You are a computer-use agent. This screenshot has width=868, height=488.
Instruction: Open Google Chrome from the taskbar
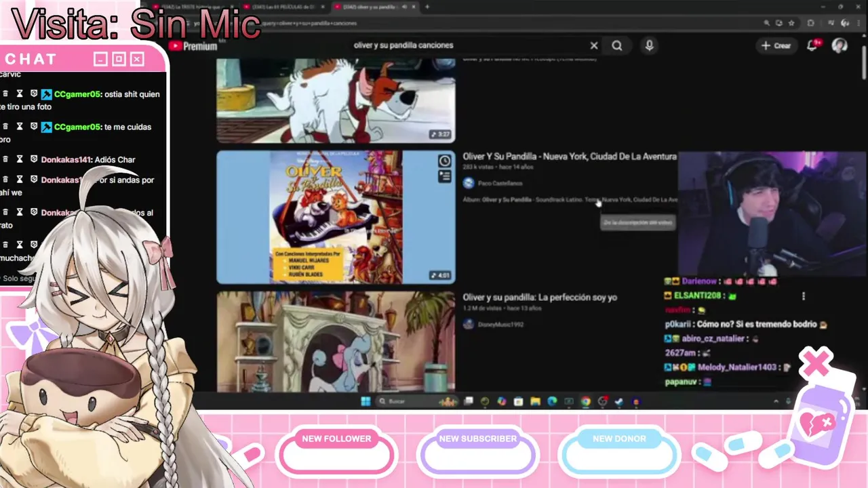(x=585, y=401)
